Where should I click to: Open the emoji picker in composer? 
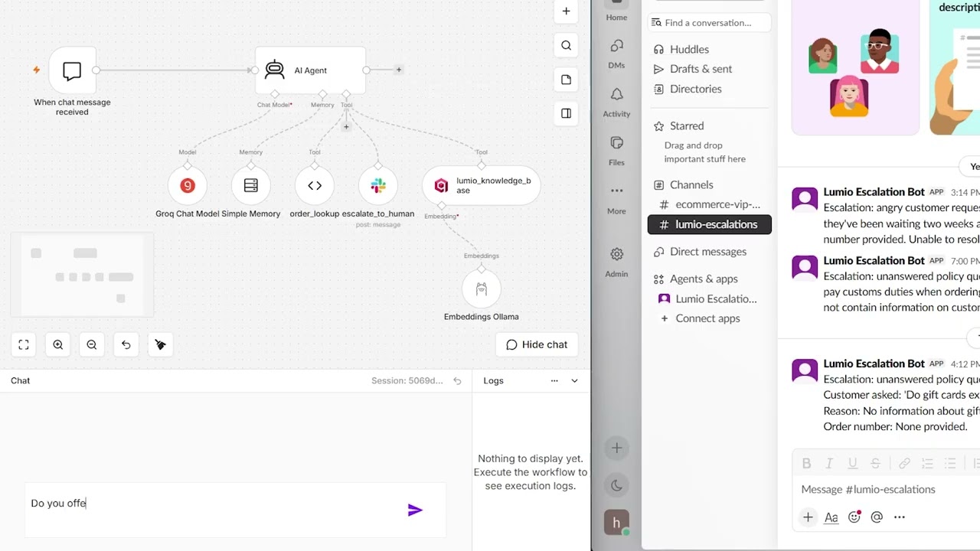[x=854, y=517]
